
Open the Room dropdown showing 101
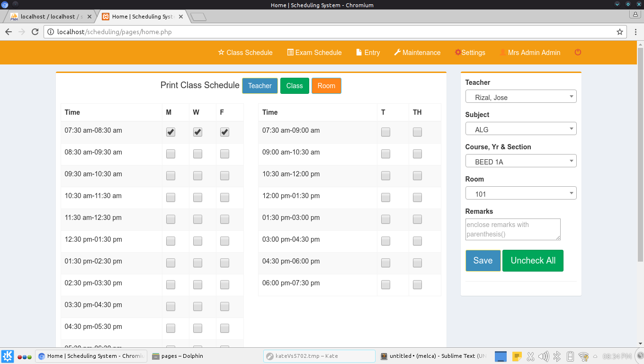pyautogui.click(x=521, y=193)
